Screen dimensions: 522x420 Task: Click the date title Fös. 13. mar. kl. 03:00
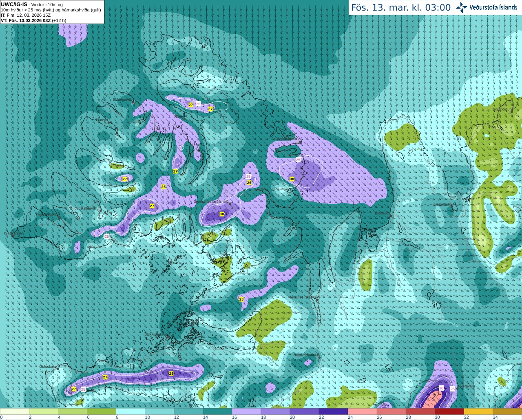401,8
